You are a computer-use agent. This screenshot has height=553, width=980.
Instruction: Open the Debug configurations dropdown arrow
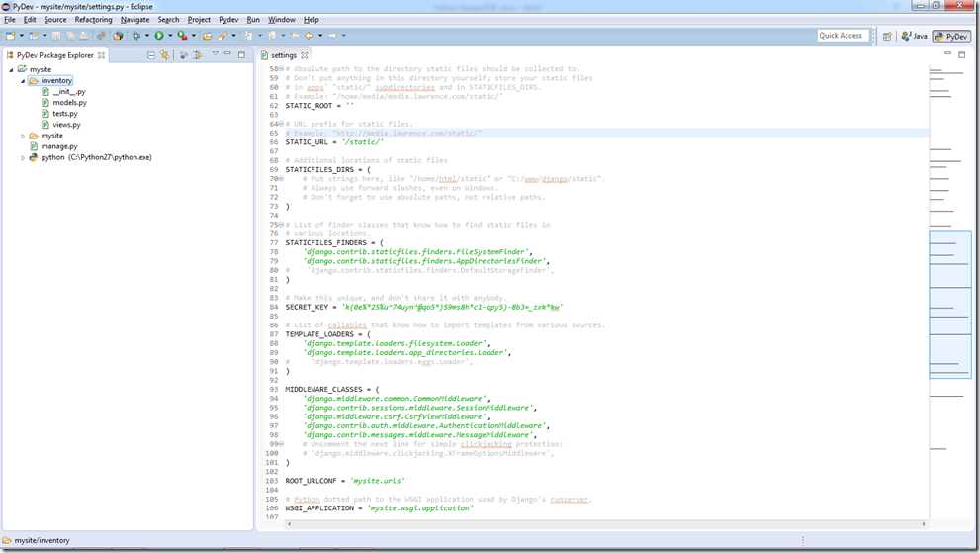(x=147, y=36)
